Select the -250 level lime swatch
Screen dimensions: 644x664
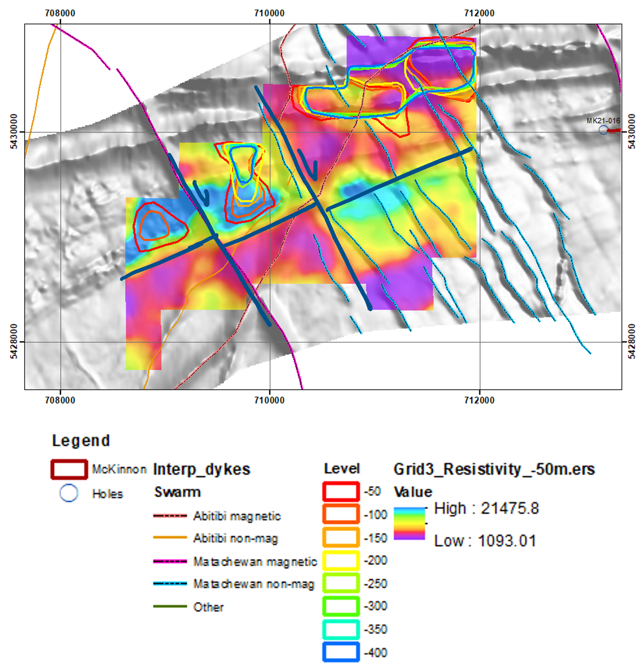[341, 583]
